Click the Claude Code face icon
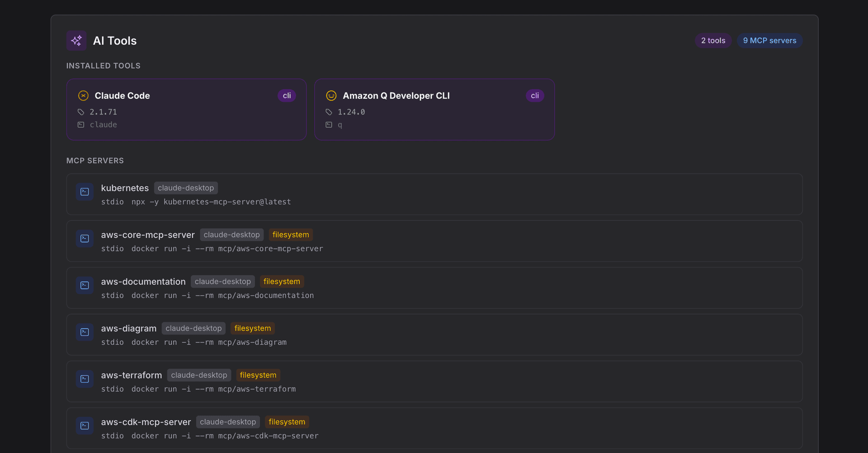Screen dimensions: 868x453 pyautogui.click(x=83, y=95)
